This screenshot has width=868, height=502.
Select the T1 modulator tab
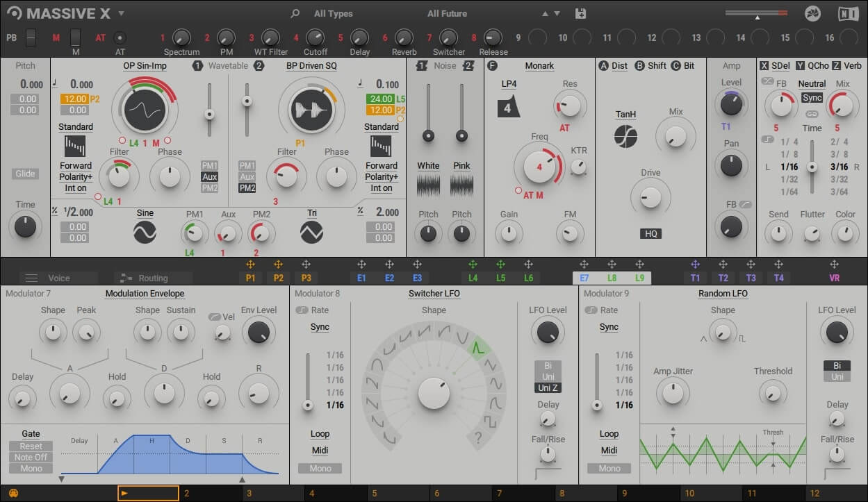tap(695, 277)
